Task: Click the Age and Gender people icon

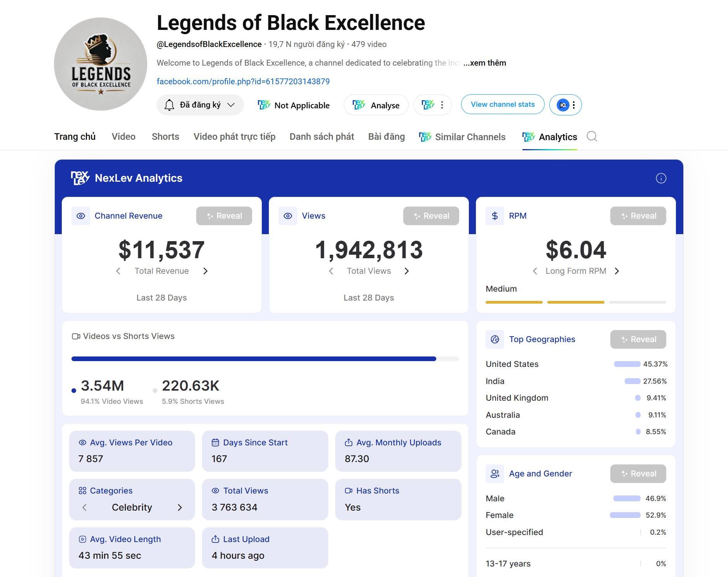Action: [x=495, y=474]
